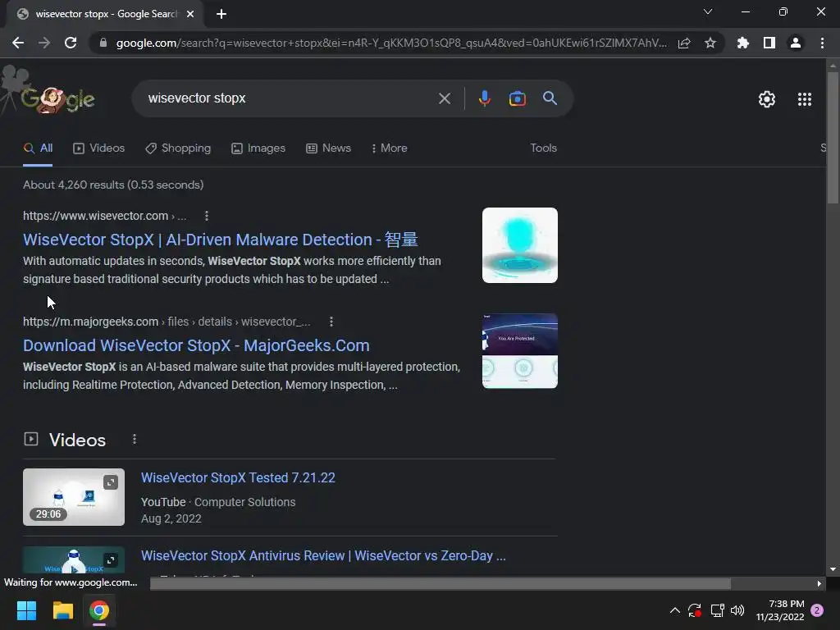The height and width of the screenshot is (630, 840).
Task: Click the WiseVector glowing head thumbnail
Action: (519, 245)
